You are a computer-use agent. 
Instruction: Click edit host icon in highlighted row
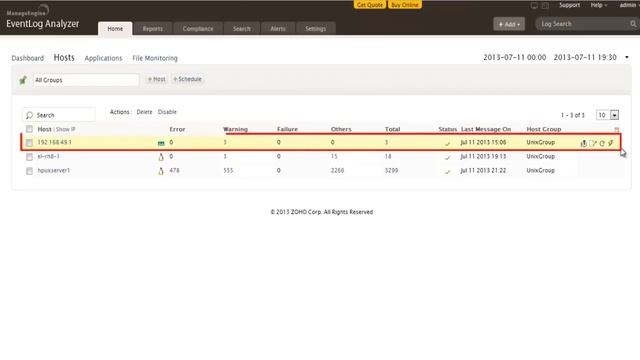click(593, 143)
